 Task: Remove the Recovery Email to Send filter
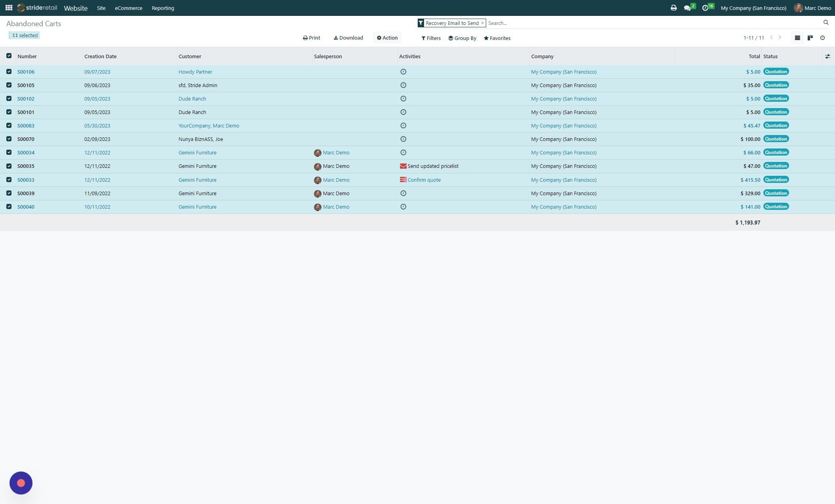coord(482,23)
